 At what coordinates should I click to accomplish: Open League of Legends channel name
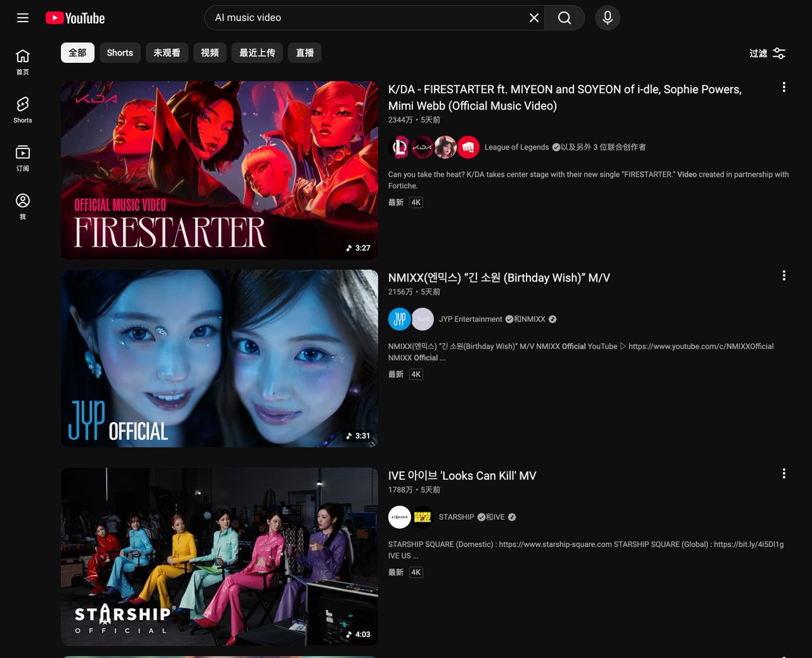point(517,147)
